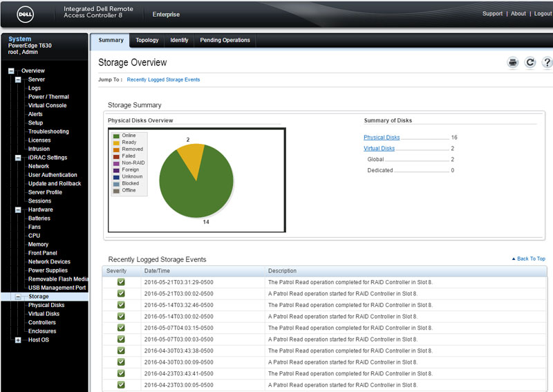Image resolution: width=553 pixels, height=392 pixels.
Task: Open the Pending Operations tab
Action: click(x=225, y=40)
